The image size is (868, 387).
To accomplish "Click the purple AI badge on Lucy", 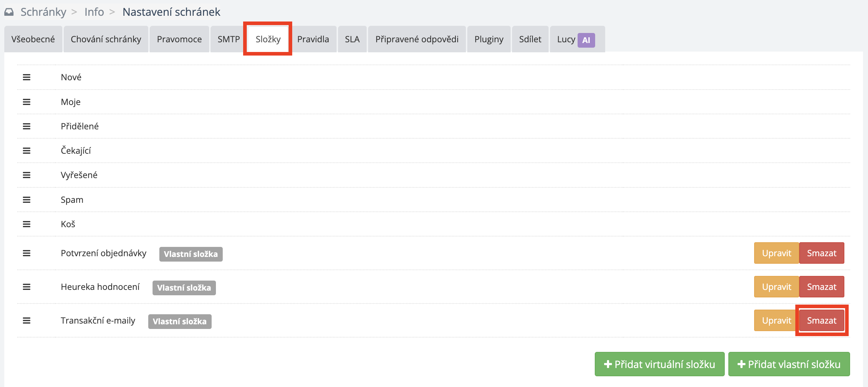I will pyautogui.click(x=586, y=40).
